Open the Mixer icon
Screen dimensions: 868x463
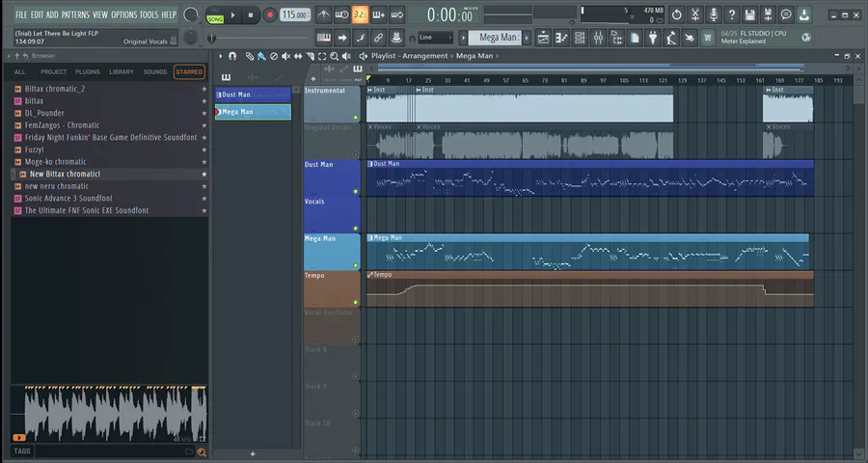click(598, 38)
